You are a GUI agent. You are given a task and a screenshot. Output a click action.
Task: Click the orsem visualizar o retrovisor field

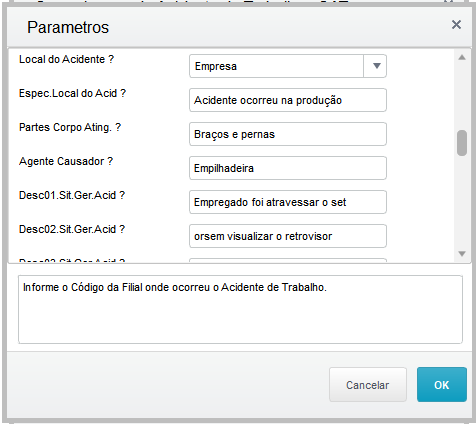click(x=288, y=236)
